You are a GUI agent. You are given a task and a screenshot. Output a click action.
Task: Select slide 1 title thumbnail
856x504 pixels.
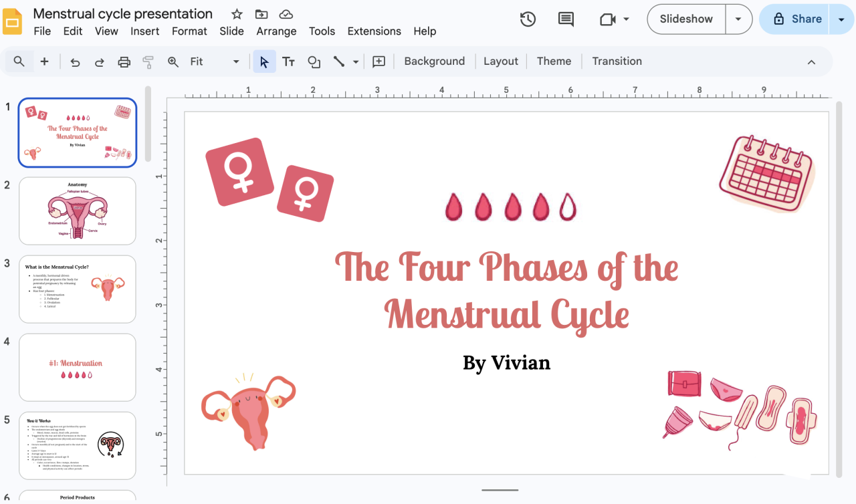tap(78, 132)
